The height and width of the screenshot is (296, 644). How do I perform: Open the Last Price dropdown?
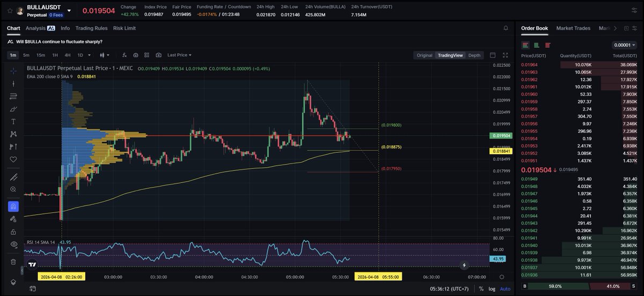coord(179,55)
